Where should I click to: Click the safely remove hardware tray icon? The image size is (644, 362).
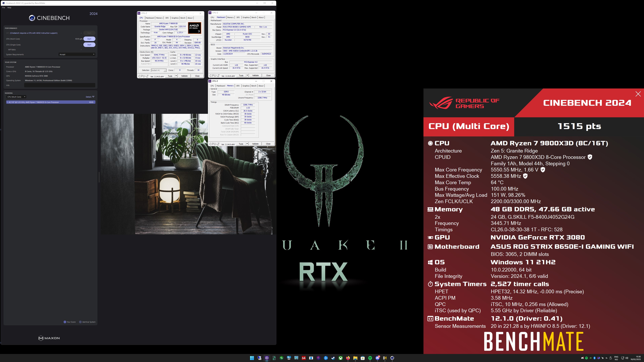[611, 358]
